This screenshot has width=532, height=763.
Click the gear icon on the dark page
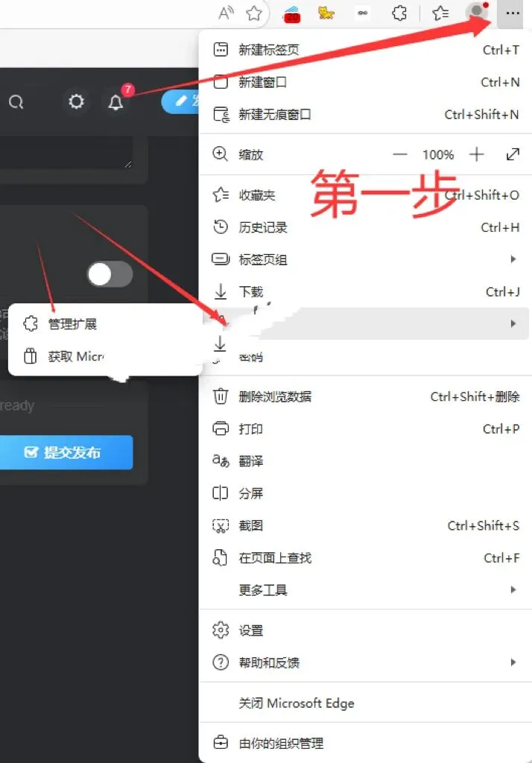pyautogui.click(x=76, y=101)
